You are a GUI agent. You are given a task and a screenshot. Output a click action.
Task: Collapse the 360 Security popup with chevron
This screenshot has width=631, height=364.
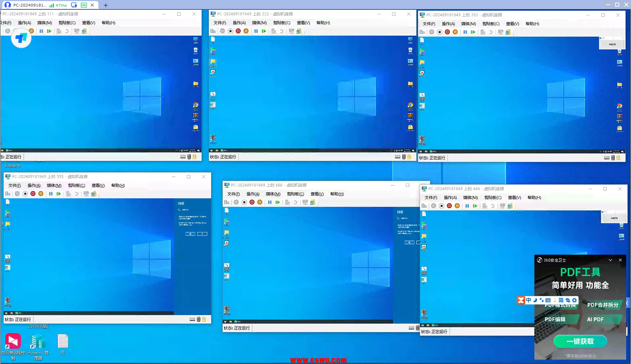click(610, 260)
